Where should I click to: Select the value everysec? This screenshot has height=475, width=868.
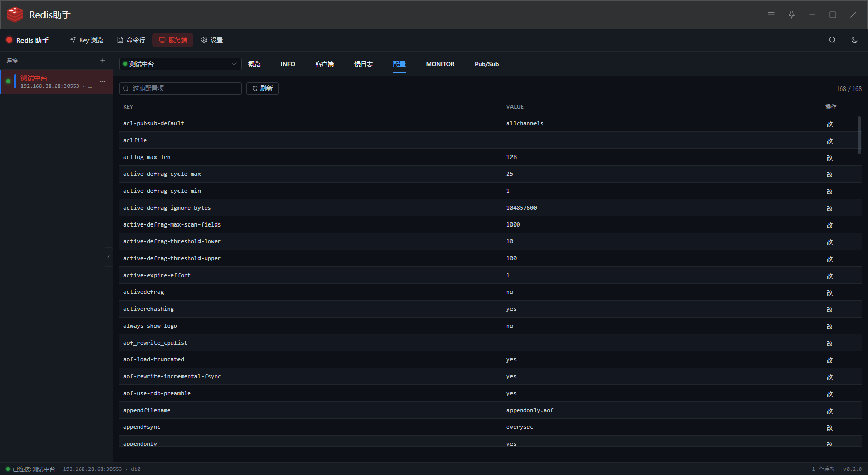(520, 427)
